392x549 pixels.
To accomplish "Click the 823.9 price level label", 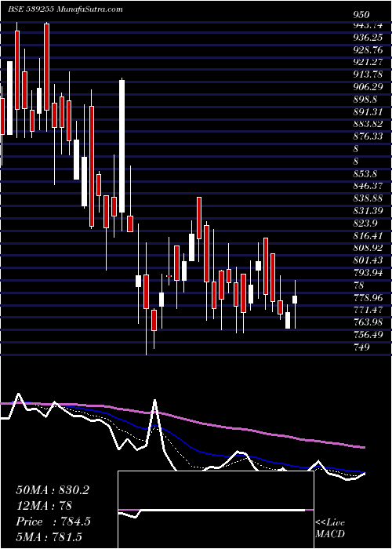I will point(365,223).
